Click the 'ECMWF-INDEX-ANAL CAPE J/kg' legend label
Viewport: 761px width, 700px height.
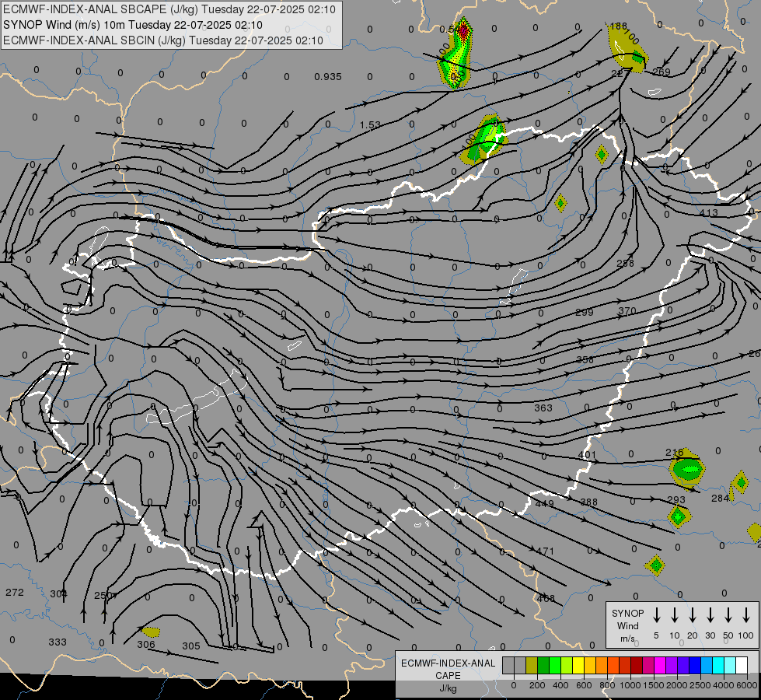[448, 675]
